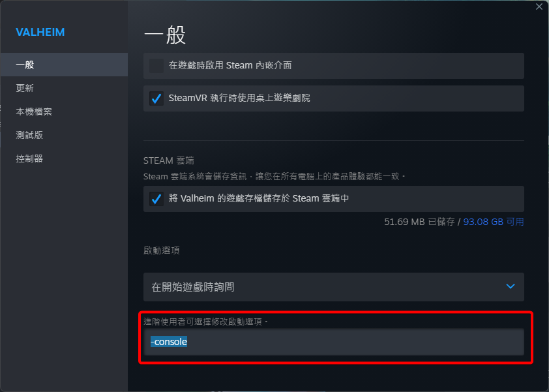Screen dimensions: 549x392
Task: Toggle Valheim Steam 雲端 save checkbox
Action: 156,199
